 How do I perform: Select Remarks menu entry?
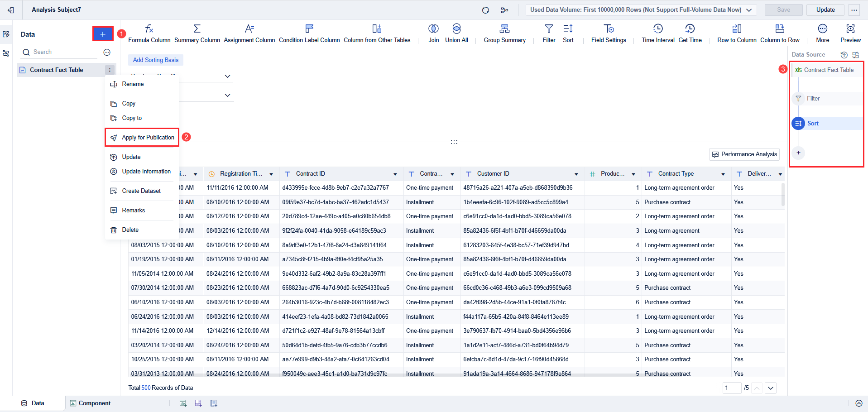click(142, 211)
